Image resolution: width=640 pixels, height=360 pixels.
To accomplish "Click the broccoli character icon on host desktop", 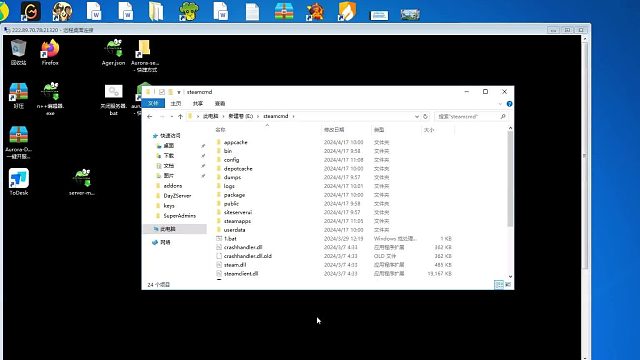I will 189,11.
